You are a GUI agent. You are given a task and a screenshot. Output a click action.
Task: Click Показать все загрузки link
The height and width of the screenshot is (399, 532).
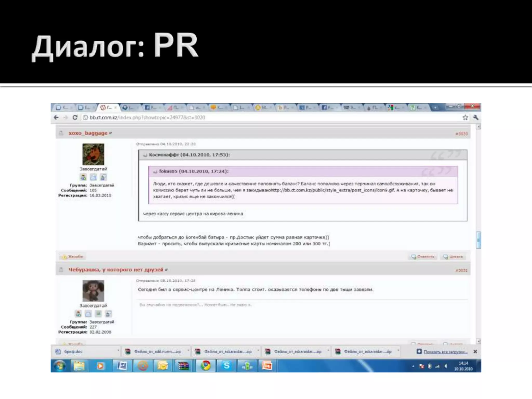(445, 352)
